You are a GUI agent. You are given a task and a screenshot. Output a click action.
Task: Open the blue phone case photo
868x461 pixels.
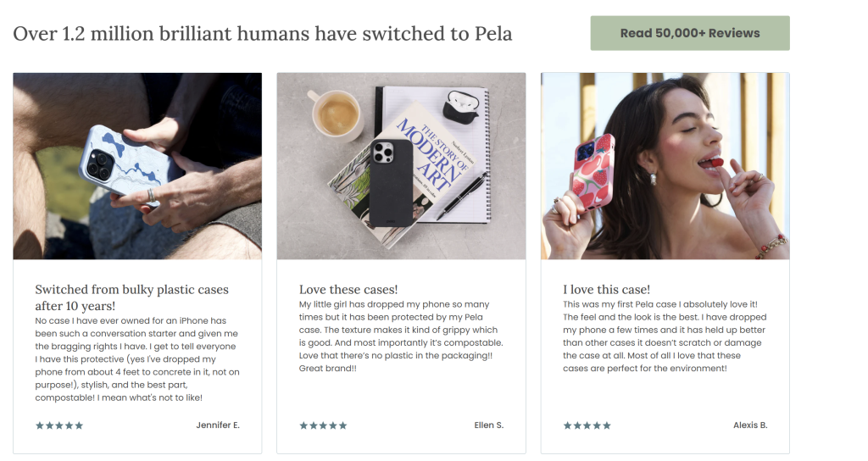pos(137,165)
